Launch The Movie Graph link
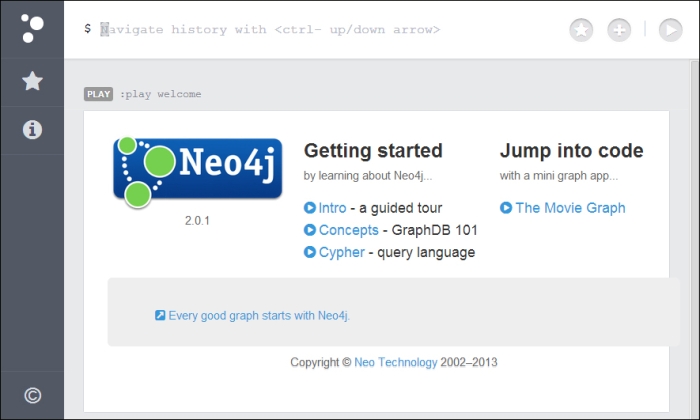Image resolution: width=700 pixels, height=420 pixels. 571,208
